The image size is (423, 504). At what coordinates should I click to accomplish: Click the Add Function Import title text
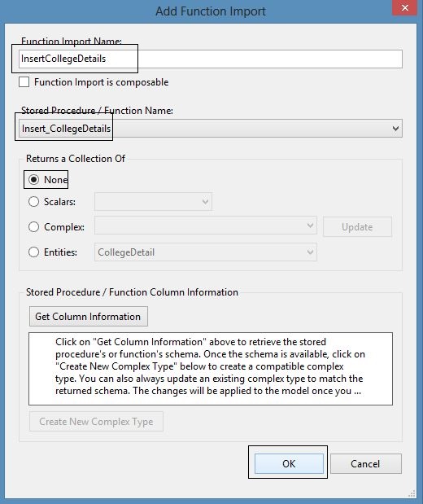tap(211, 11)
